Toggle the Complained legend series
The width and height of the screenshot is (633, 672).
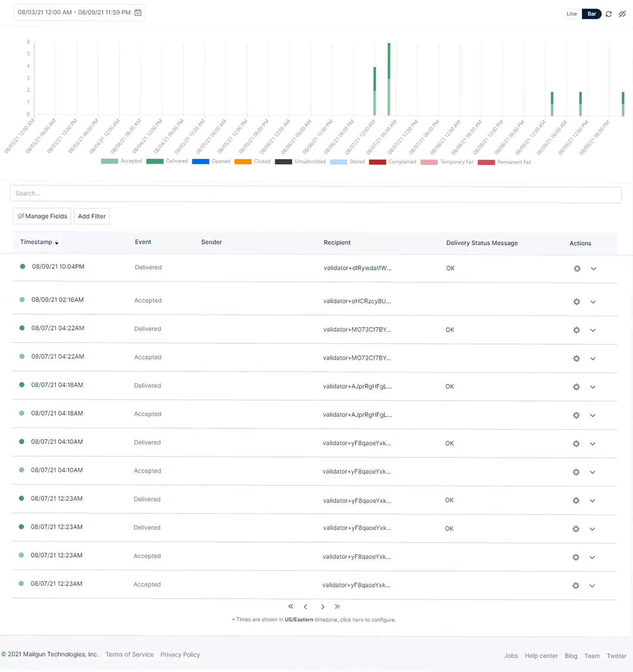click(392, 162)
